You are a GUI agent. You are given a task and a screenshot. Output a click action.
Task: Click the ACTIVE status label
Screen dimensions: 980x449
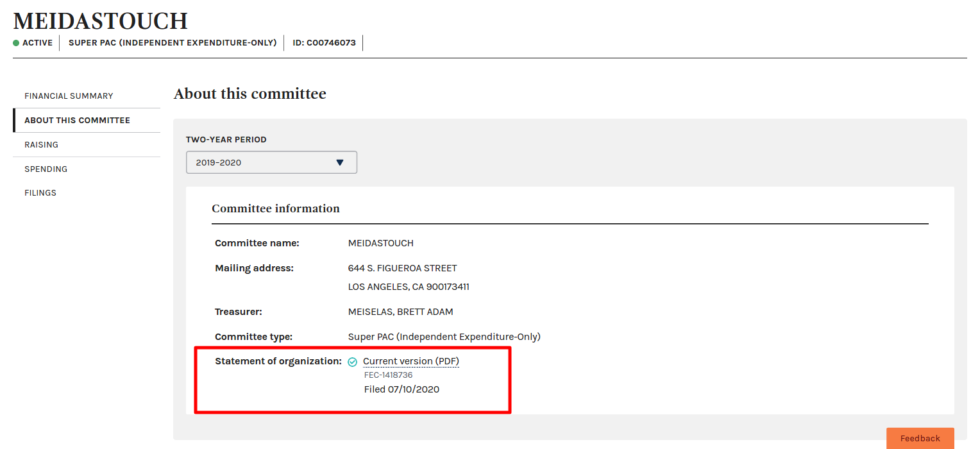37,43
